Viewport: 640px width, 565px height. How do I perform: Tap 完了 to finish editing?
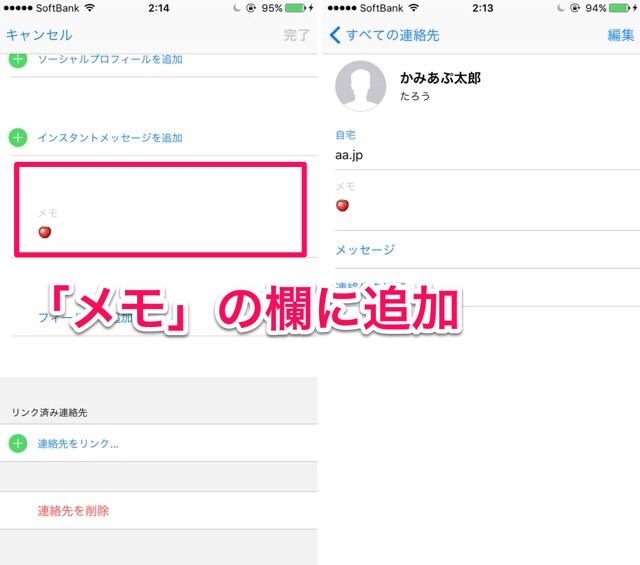(x=296, y=35)
